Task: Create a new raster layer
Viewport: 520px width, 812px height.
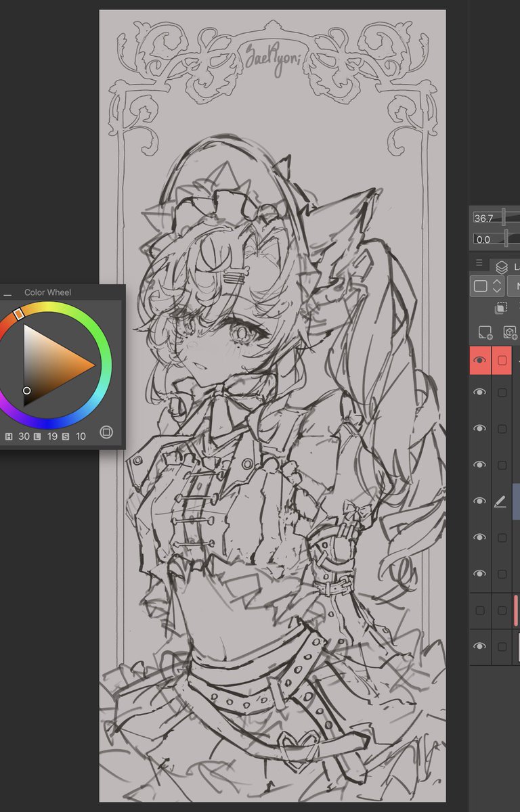Action: point(485,332)
